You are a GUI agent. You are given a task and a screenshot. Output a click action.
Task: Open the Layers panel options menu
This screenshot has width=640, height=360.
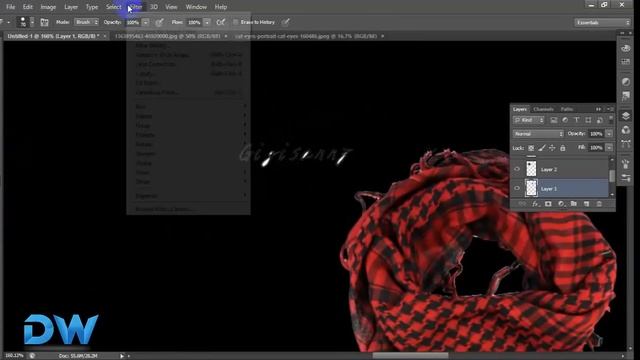610,109
